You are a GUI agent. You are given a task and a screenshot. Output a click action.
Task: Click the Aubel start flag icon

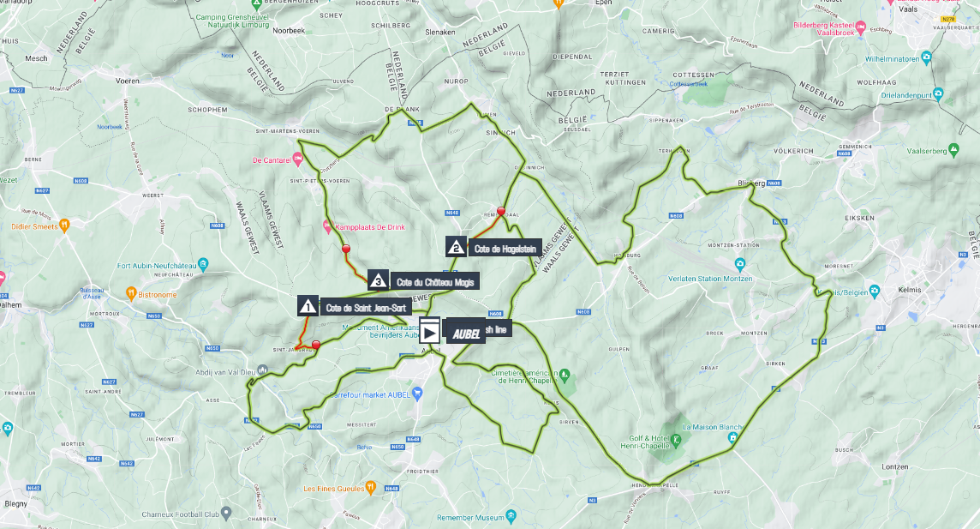coord(429,332)
